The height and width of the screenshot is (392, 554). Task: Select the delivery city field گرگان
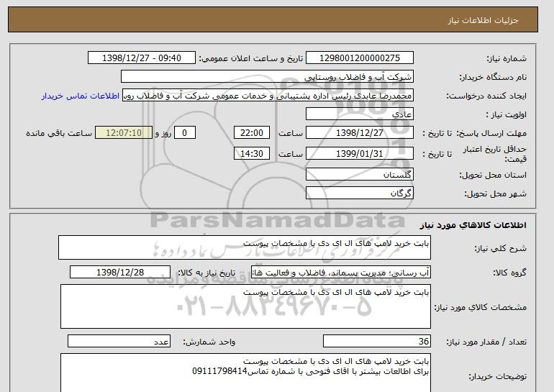coord(359,193)
